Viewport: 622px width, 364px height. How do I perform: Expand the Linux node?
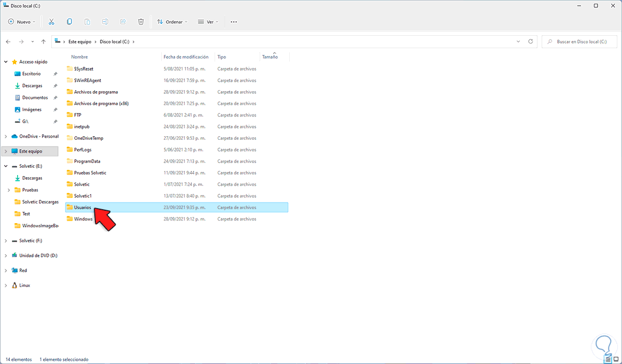(6, 285)
